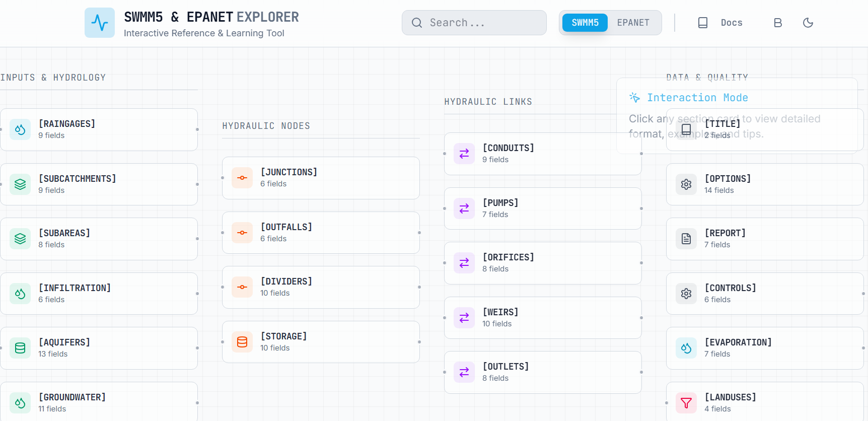Click the [ORIFICES] title text
The image size is (868, 421).
point(509,257)
